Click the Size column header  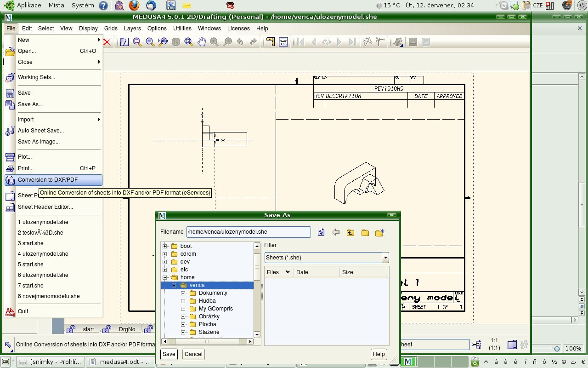[x=364, y=272]
